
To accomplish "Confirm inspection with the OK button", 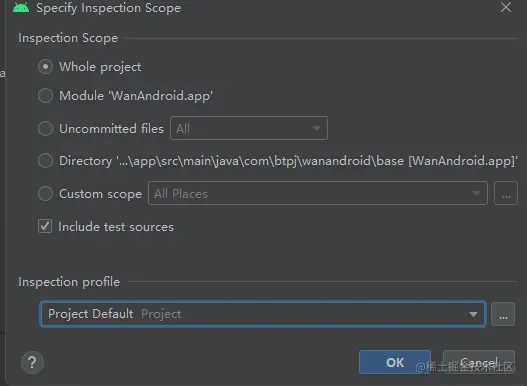I will [395, 362].
